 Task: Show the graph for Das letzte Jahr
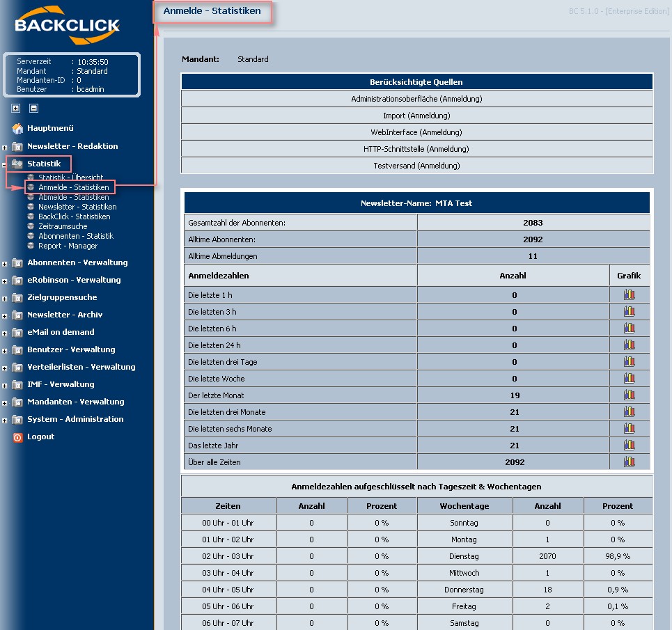tap(629, 445)
